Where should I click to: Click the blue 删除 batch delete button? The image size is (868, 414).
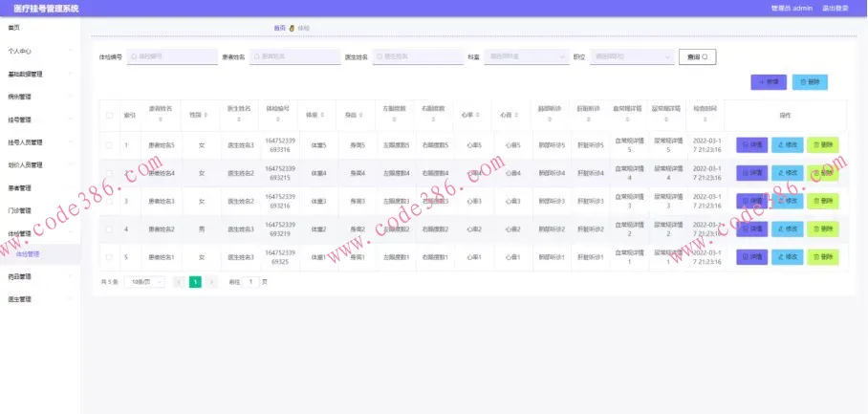pos(810,82)
